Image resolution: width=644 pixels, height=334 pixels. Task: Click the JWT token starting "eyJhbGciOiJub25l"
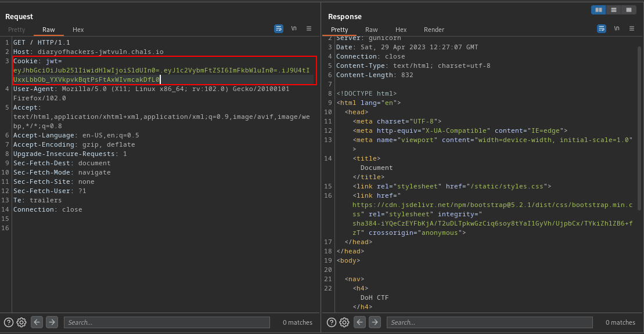point(161,75)
